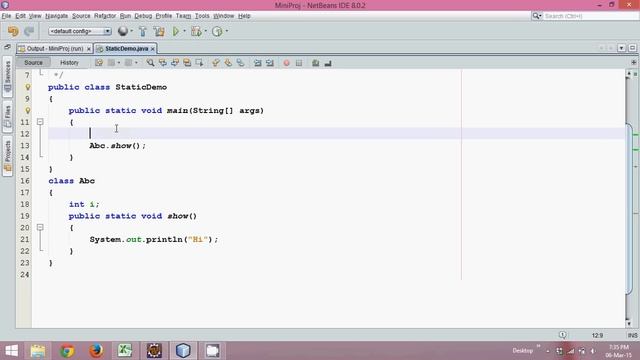Click the Undo arrow icon
Image resolution: width=640 pixels, height=360 pixels.
13,31
